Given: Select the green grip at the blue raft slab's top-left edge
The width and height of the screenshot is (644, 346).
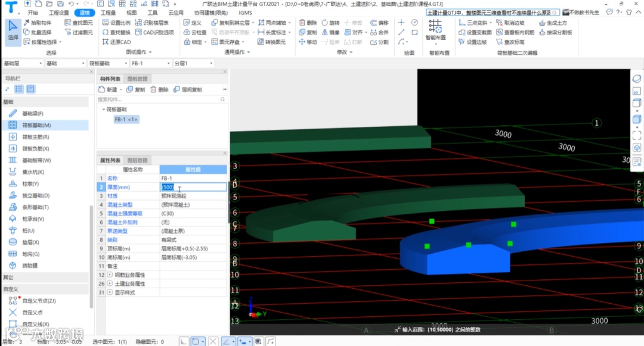Looking at the screenshot, I should pyautogui.click(x=432, y=222).
